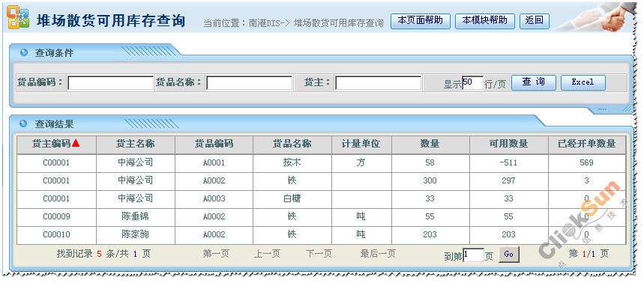Image resolution: width=644 pixels, height=283 pixels.
Task: Sort by the 可用数量 column header
Action: (x=508, y=144)
